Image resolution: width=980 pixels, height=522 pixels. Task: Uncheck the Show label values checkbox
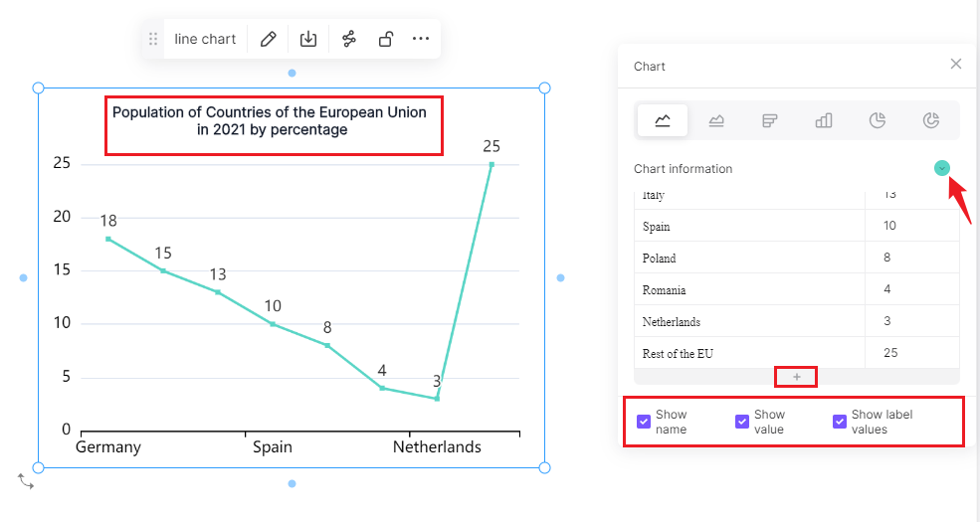[x=840, y=422]
